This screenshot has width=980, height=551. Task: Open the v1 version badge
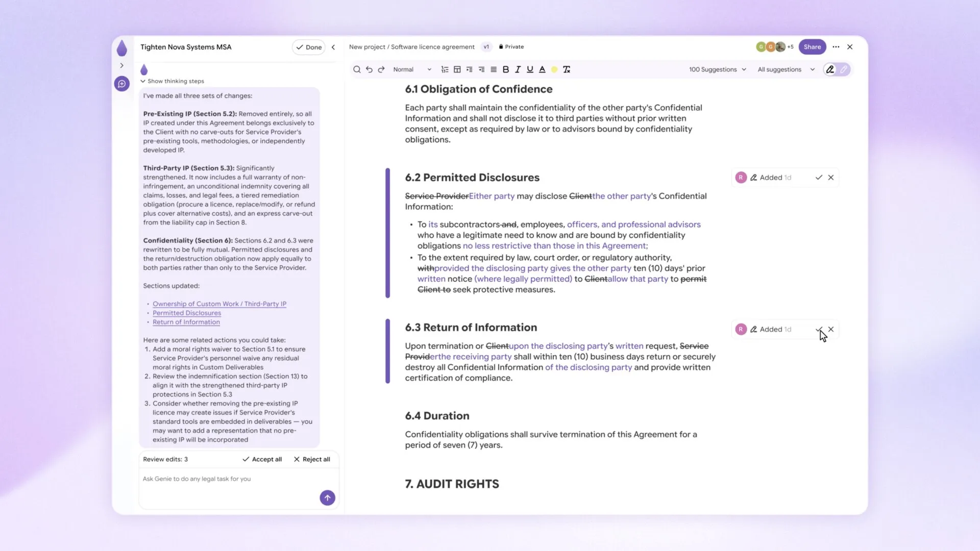pyautogui.click(x=486, y=46)
